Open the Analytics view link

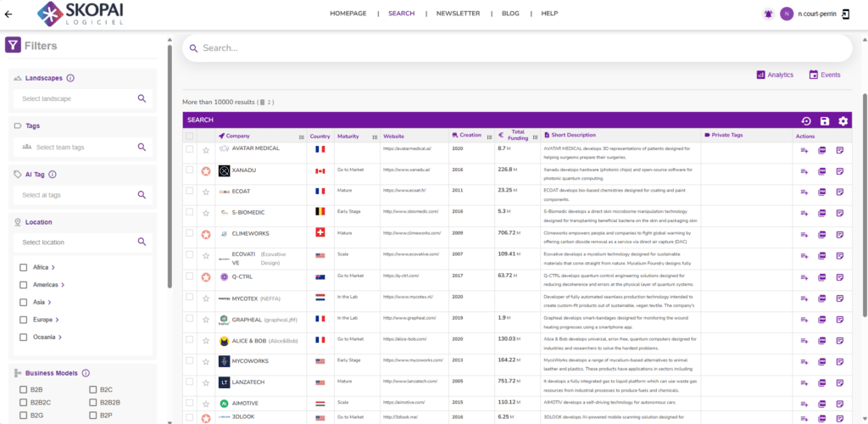click(775, 75)
